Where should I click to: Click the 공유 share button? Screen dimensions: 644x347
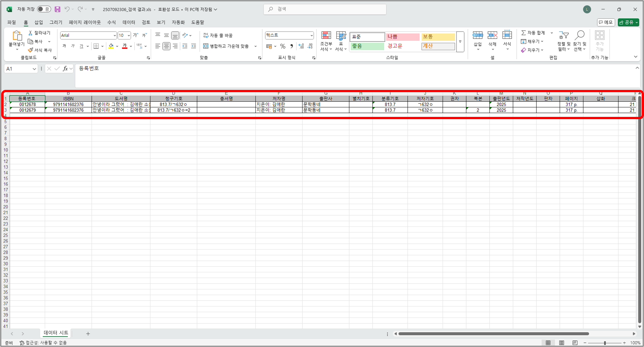(x=628, y=22)
